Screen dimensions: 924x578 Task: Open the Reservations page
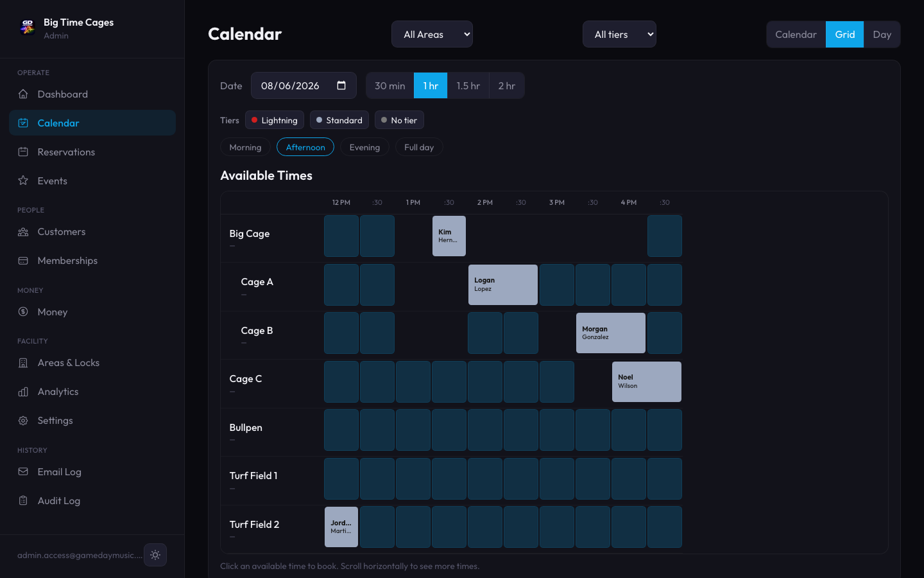92,152
